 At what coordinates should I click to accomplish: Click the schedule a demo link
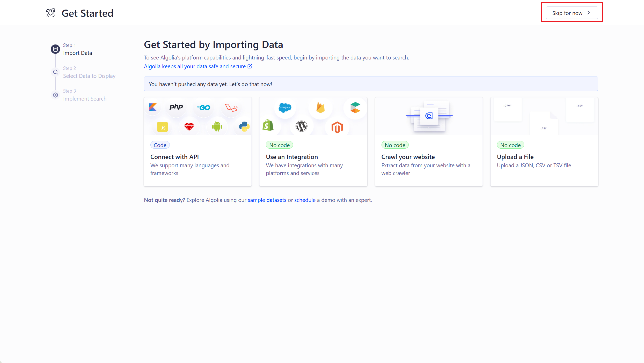point(305,200)
